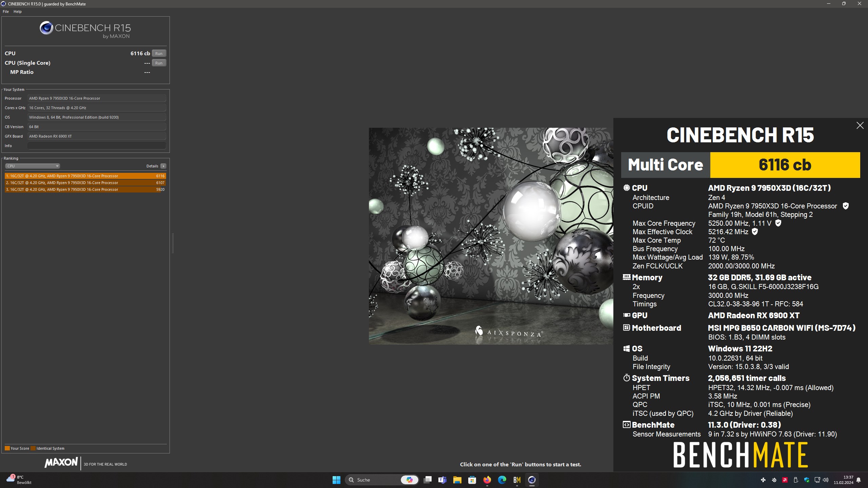The width and height of the screenshot is (868, 488).
Task: Select ranking entry with score 6107
Action: point(85,183)
